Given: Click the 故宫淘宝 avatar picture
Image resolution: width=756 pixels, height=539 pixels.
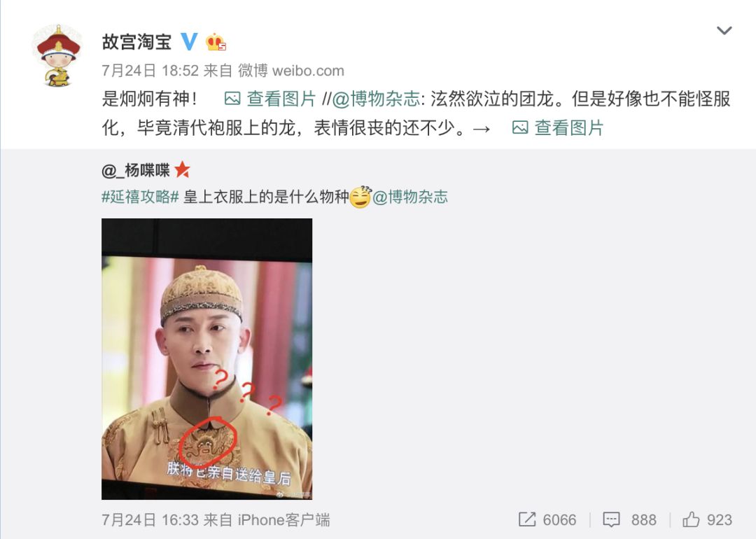Looking at the screenshot, I should pos(58,55).
